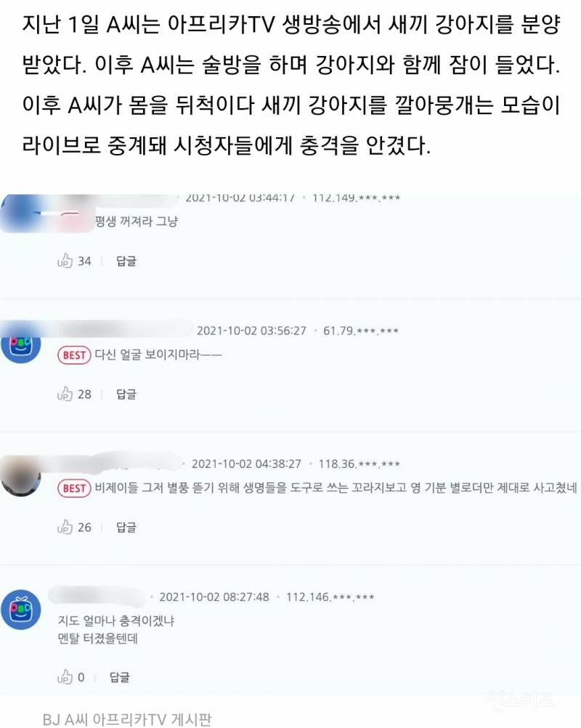Click comment text 평생 꺼져라 그냥

point(137,221)
